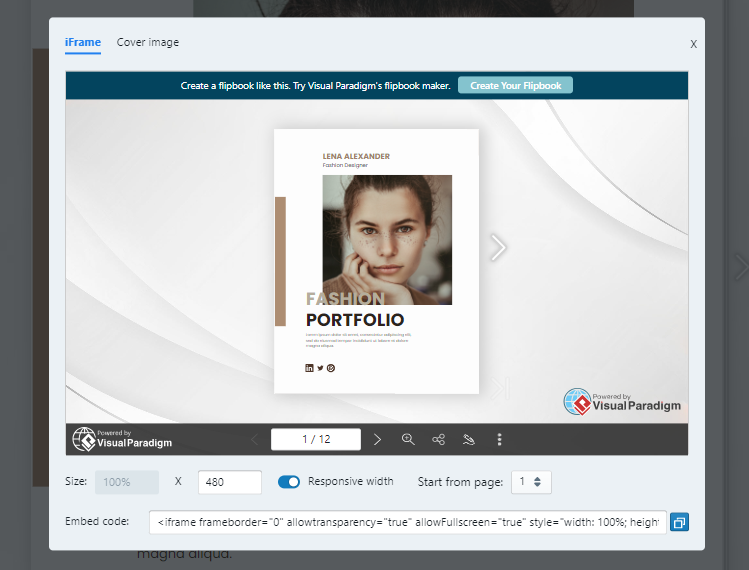This screenshot has height=570, width=749.
Task: Click the height field showing 480
Action: 230,482
